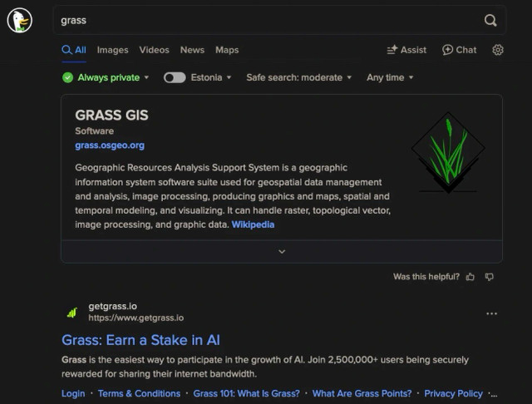The width and height of the screenshot is (532, 404).
Task: Click the https://www.getgrass.io URL text
Action: coord(136,318)
